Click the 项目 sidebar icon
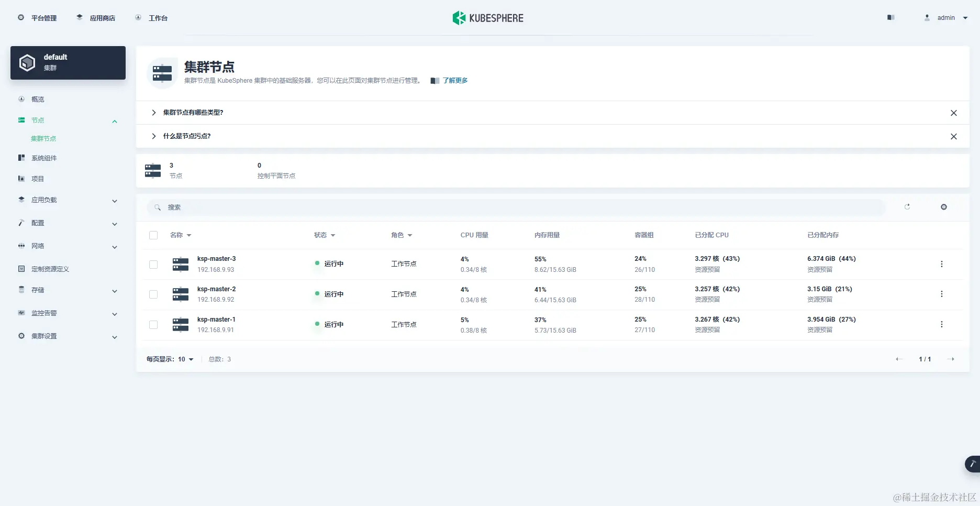Image resolution: width=980 pixels, height=506 pixels. (x=21, y=179)
